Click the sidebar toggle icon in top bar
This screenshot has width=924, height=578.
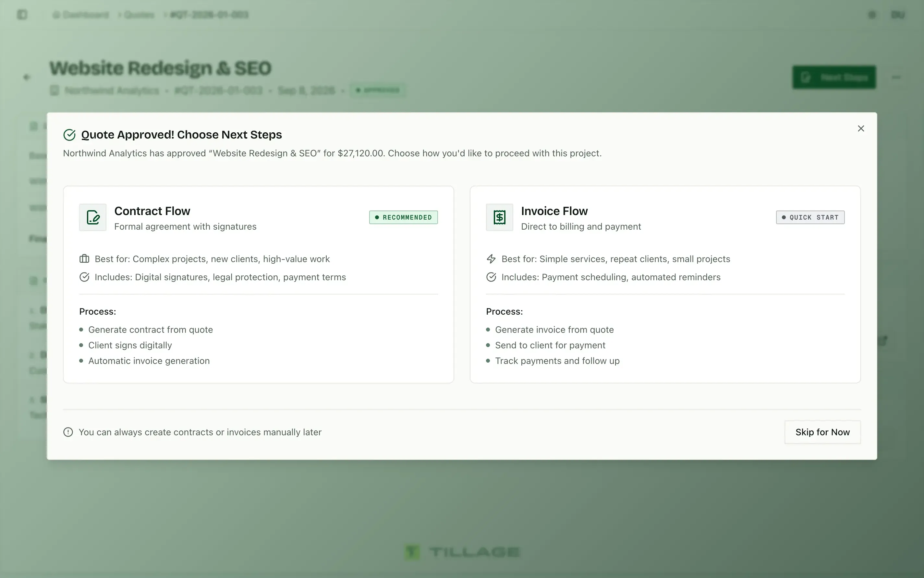click(x=22, y=15)
